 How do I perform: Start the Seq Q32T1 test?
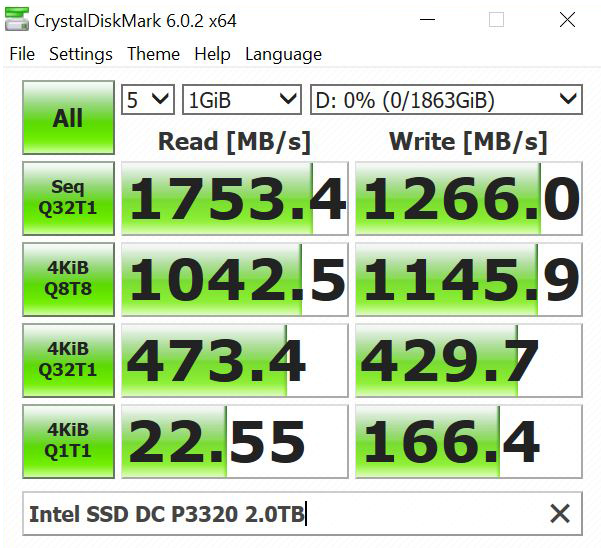tap(68, 198)
